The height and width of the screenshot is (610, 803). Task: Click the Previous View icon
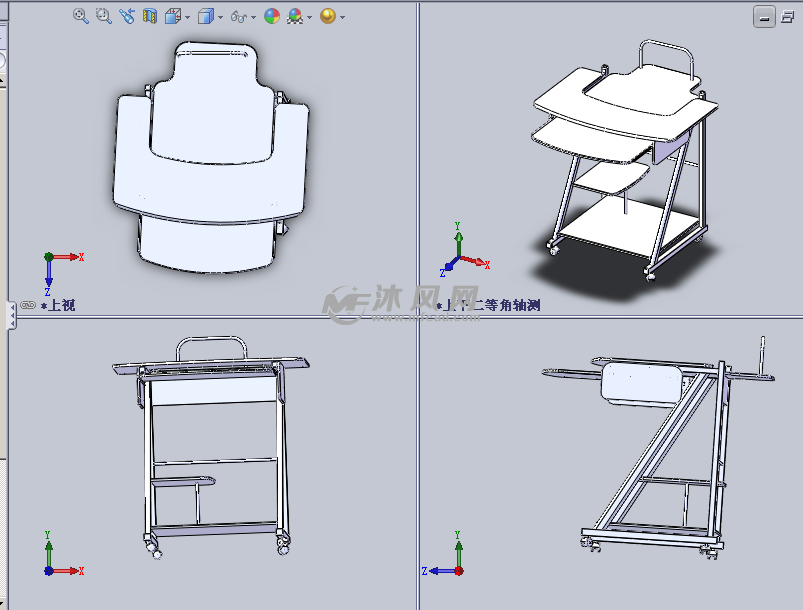coord(126,16)
